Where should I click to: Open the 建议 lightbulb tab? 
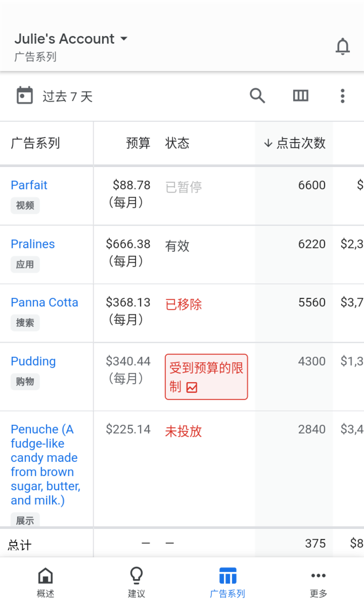[136, 582]
